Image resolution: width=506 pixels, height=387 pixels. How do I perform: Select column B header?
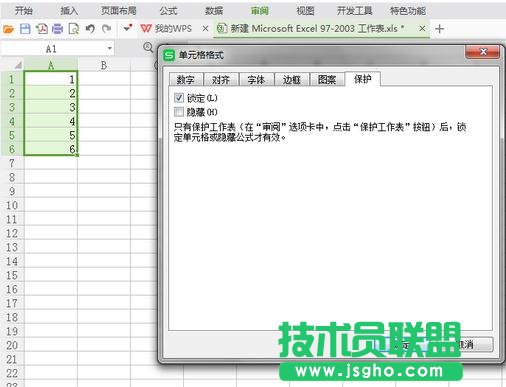(x=104, y=65)
